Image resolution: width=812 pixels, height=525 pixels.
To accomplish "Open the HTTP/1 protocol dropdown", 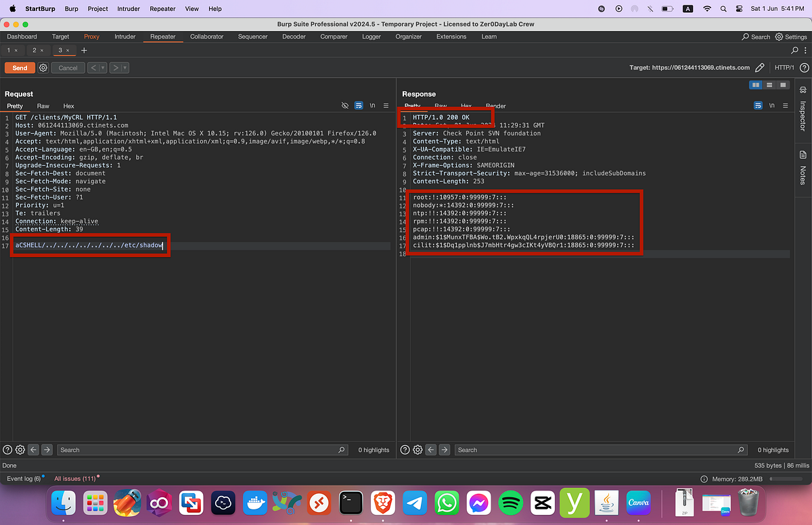I will pos(785,68).
